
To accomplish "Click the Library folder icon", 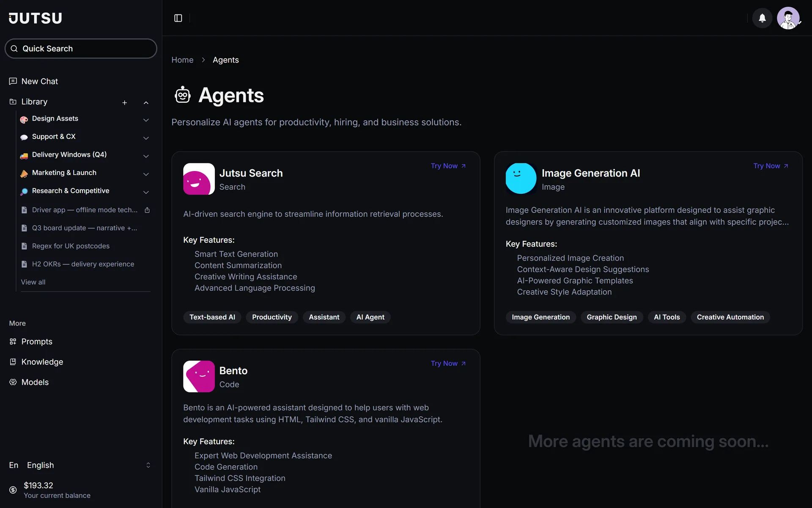I will (x=13, y=102).
